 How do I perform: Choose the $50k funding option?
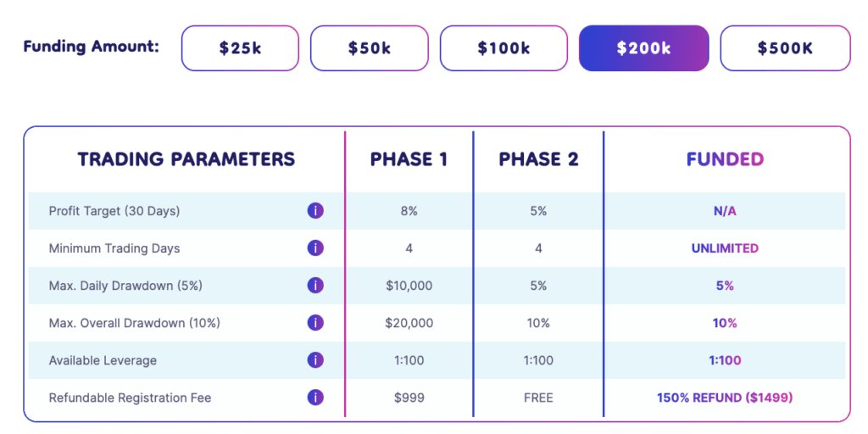[370, 48]
